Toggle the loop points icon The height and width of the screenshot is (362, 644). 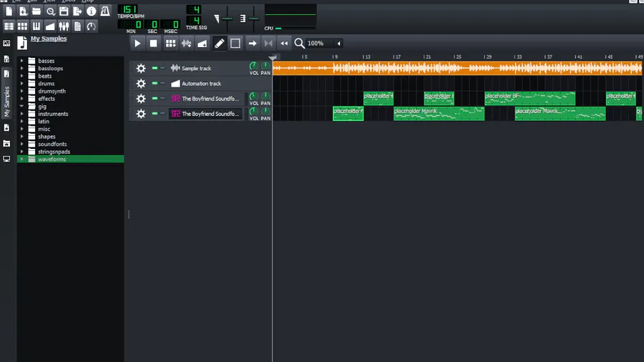pos(268,43)
